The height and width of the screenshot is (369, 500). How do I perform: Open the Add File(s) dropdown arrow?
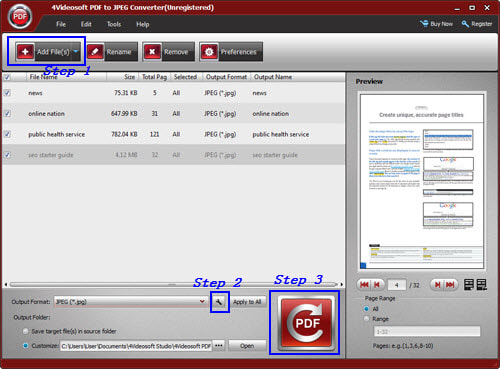tap(76, 51)
